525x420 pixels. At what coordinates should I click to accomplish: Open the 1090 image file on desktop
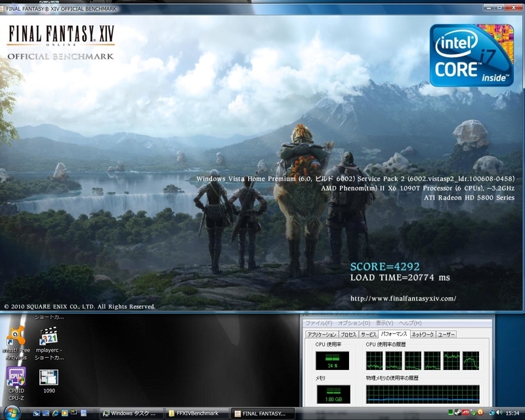tap(49, 381)
